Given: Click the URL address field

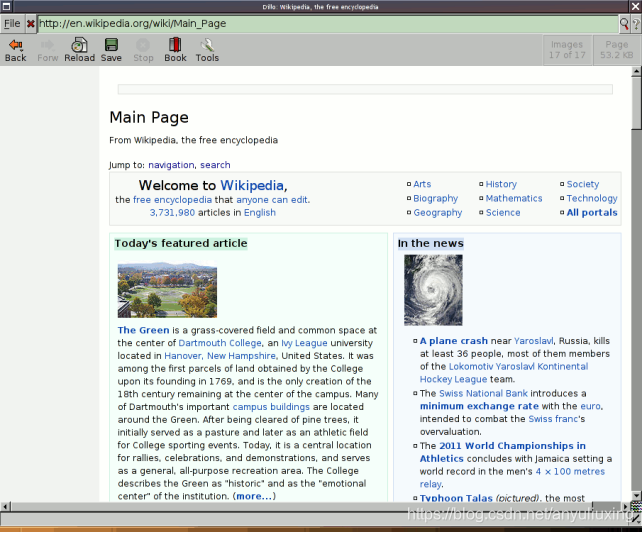Looking at the screenshot, I should click(328, 24).
